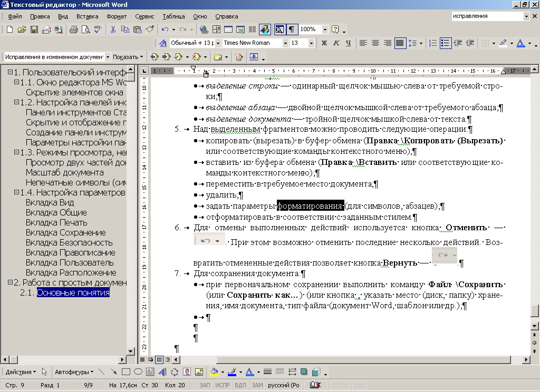Viewport: 540px width, 392px height.
Task: Run spelling check (ABC checkmark) icon
Action: [98, 30]
